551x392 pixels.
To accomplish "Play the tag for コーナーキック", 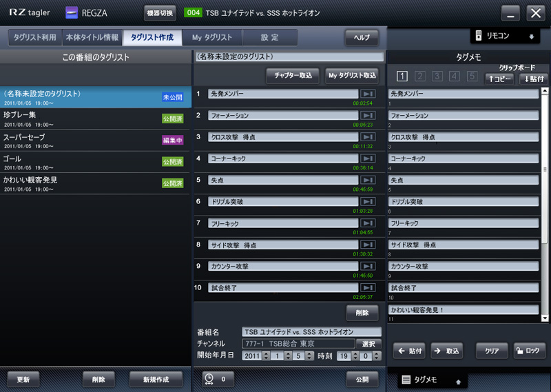I will click(x=368, y=158).
